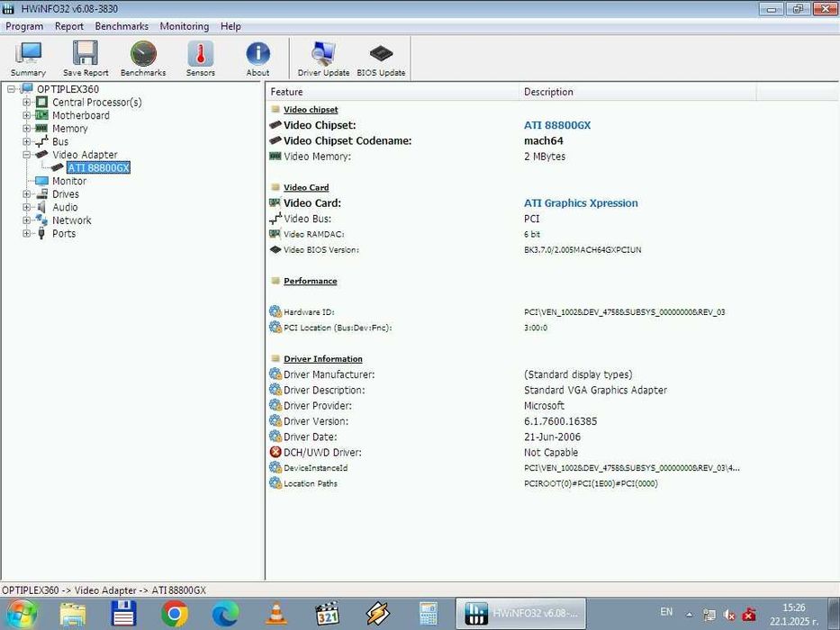
Task: Select the Hardware ID row
Action: [x=552, y=311]
